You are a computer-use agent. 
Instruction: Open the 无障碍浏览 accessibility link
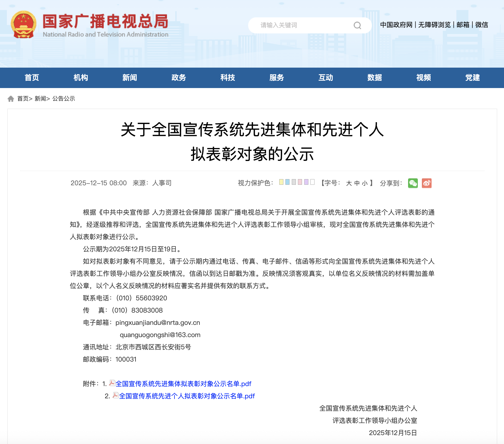[x=434, y=25]
